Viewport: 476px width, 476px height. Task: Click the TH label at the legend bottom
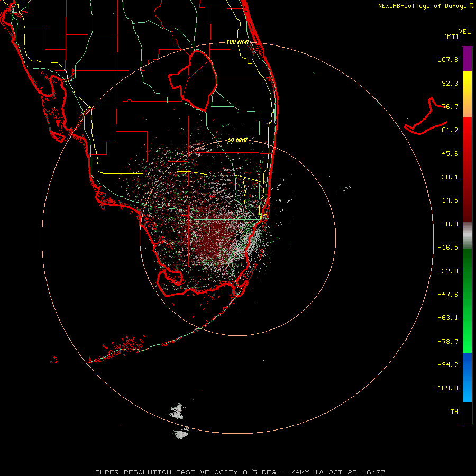[454, 411]
